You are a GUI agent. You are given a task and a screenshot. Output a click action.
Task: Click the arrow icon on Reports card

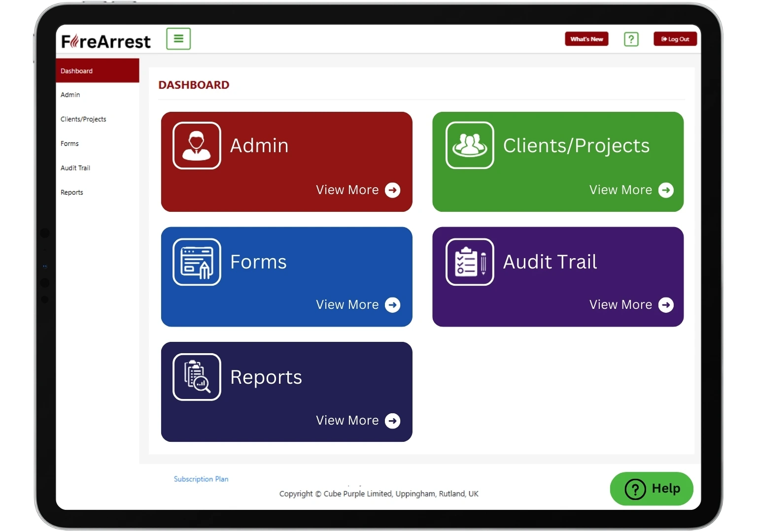tap(392, 421)
